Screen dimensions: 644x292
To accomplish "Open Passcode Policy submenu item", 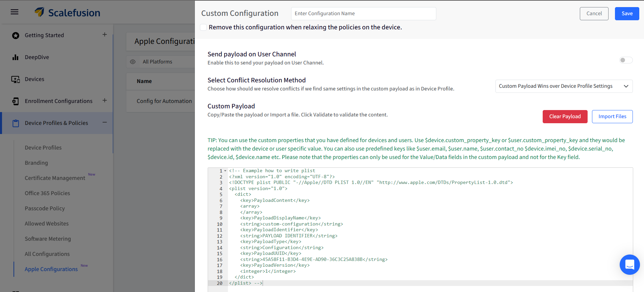I will 45,208.
